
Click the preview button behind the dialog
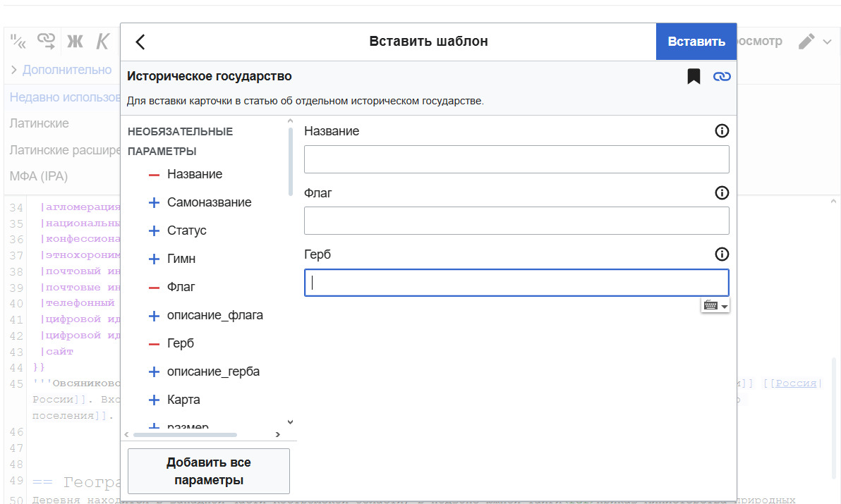pyautogui.click(x=759, y=42)
